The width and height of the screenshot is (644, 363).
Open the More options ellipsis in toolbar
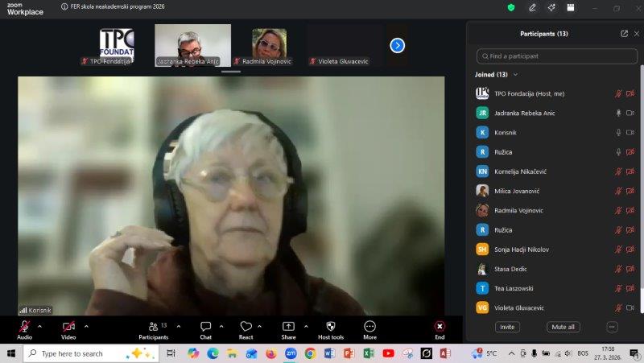tap(369, 327)
